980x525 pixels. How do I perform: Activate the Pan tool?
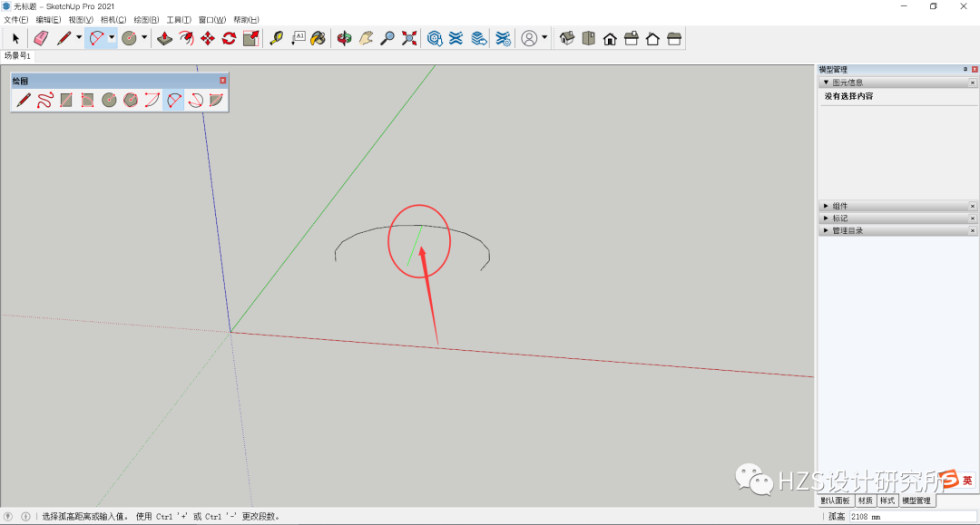(365, 37)
